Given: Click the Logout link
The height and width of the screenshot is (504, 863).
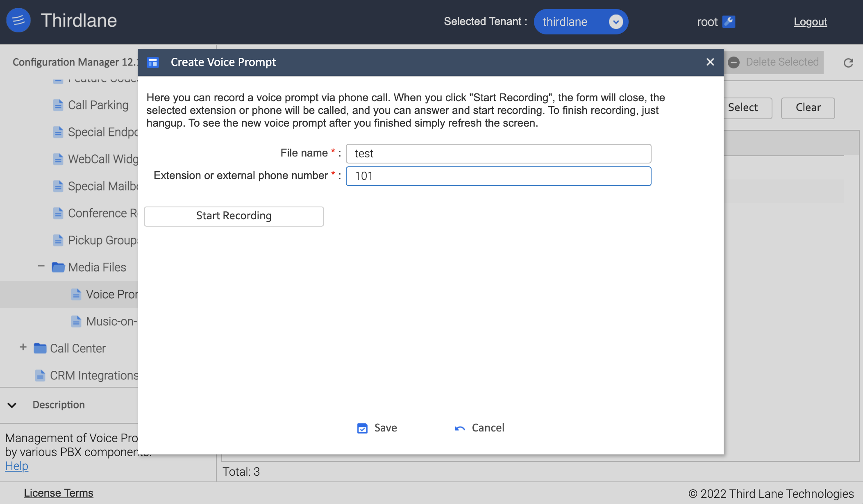Looking at the screenshot, I should pyautogui.click(x=810, y=22).
